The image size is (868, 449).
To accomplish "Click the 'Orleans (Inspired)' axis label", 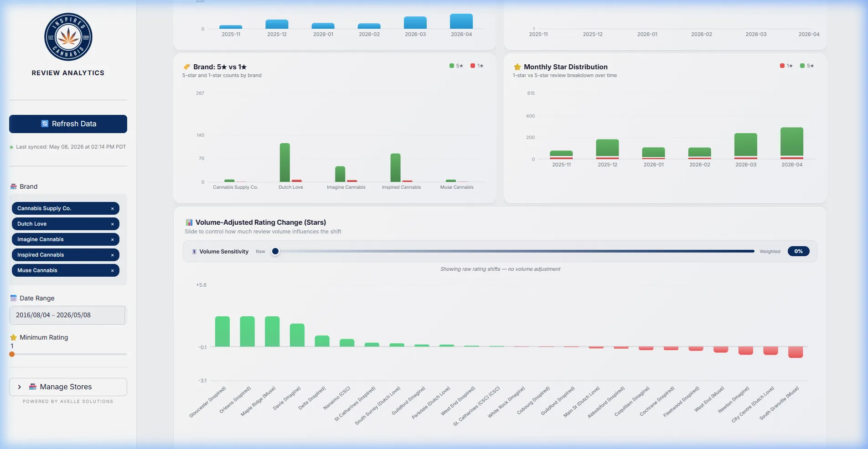I will [235, 400].
